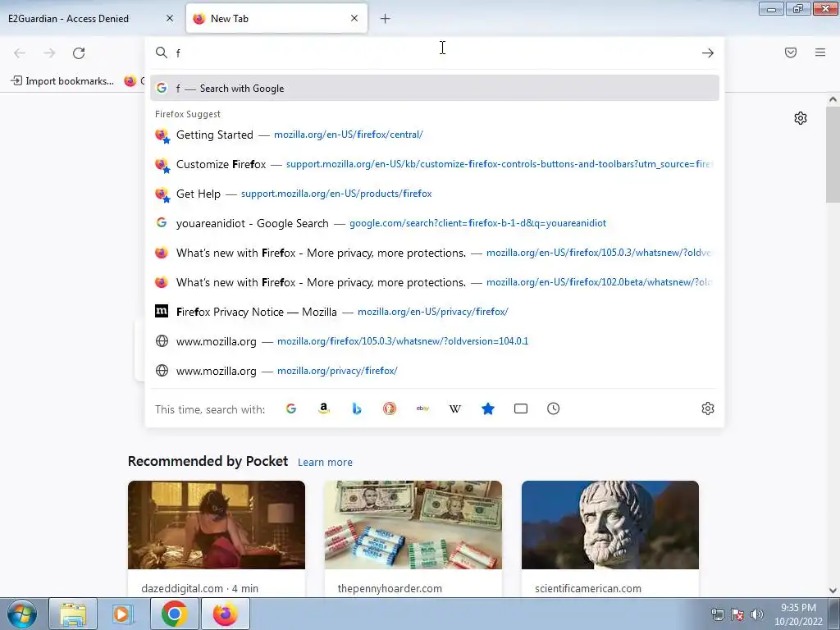Image resolution: width=840 pixels, height=630 pixels.
Task: Open new tab with plus button
Action: [x=386, y=19]
